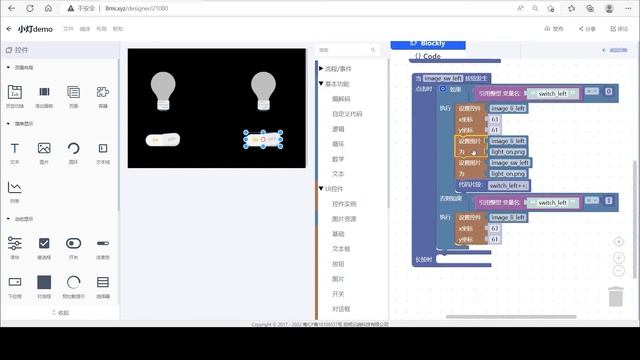Open 自定义代码 in block toolbox
640x360 pixels.
(347, 114)
